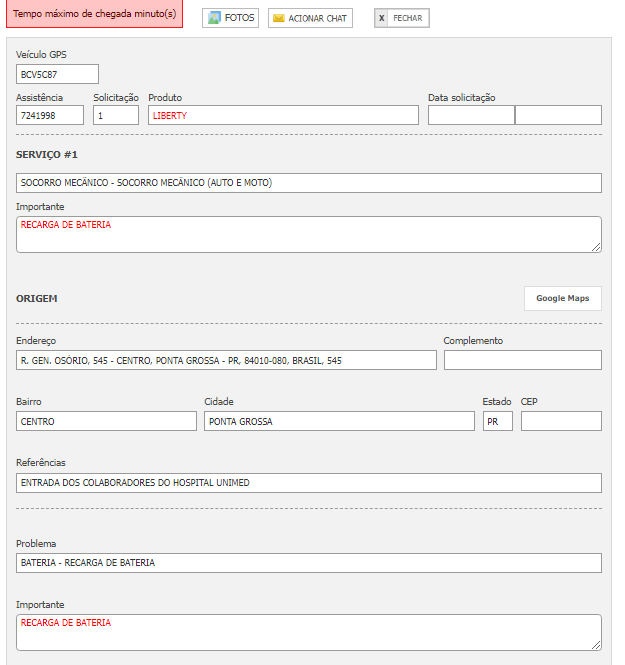Viewport: 625px width, 665px height.
Task: Focus the Produto field showing LIBERTY
Action: [283, 115]
